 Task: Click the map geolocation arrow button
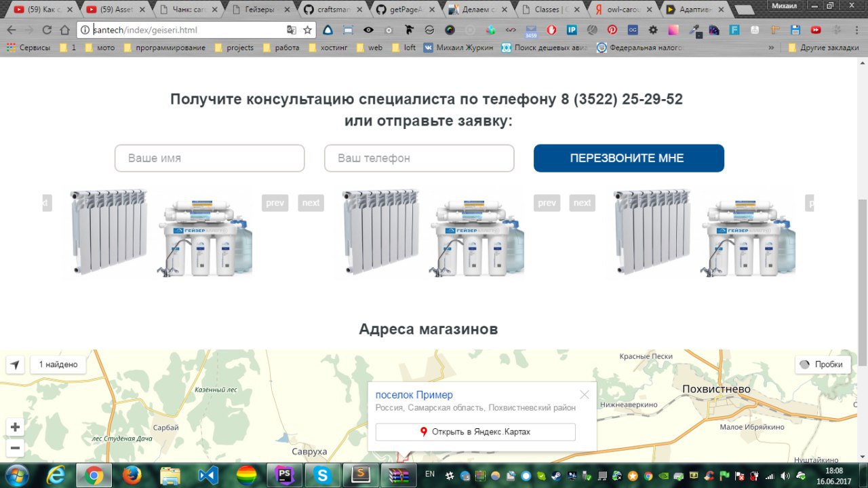15,364
